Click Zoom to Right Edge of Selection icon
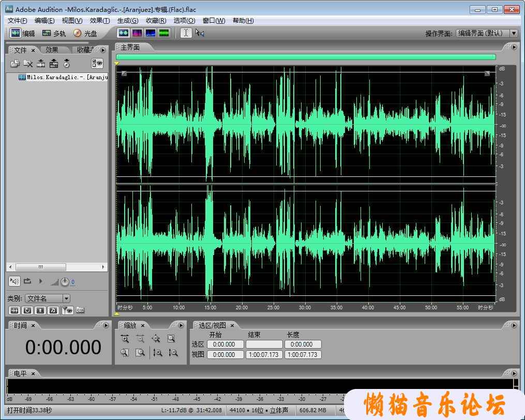Screen dimensions: 525x420 (140, 352)
